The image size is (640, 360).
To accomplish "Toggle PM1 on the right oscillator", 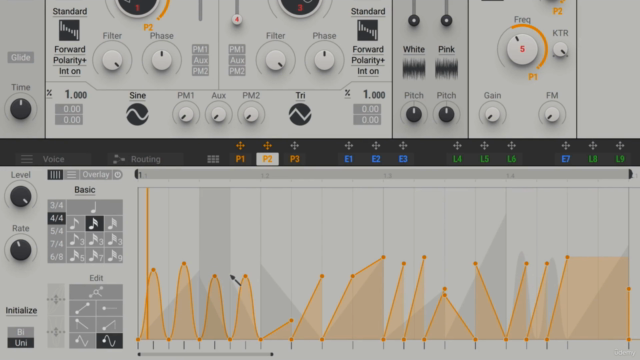I will click(237, 49).
